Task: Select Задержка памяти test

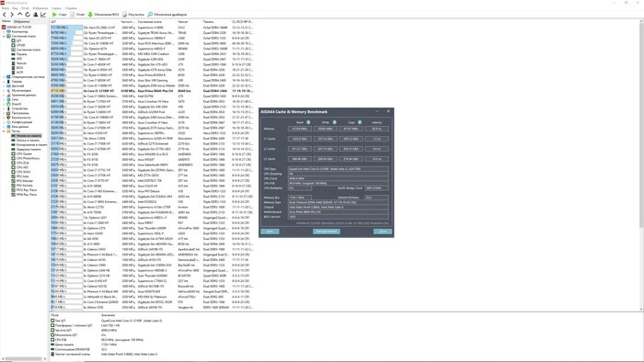Action: (x=29, y=149)
